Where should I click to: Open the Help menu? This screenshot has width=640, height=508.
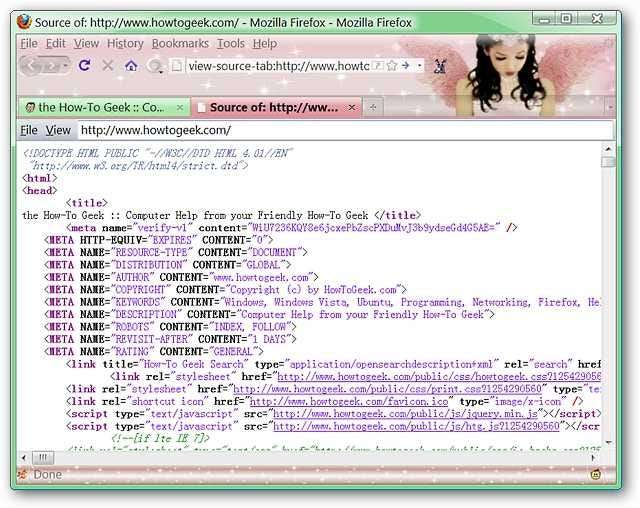[x=264, y=43]
